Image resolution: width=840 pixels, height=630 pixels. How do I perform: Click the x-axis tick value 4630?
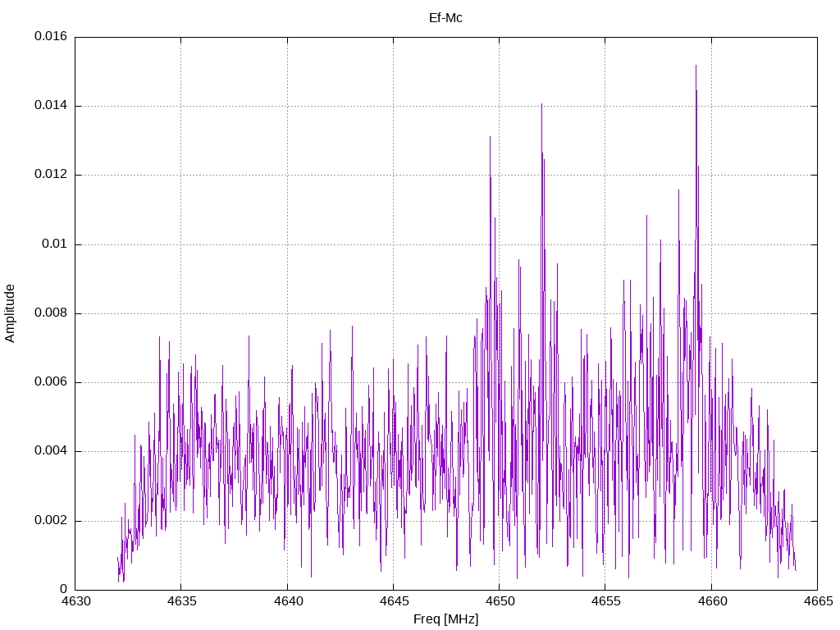75,601
